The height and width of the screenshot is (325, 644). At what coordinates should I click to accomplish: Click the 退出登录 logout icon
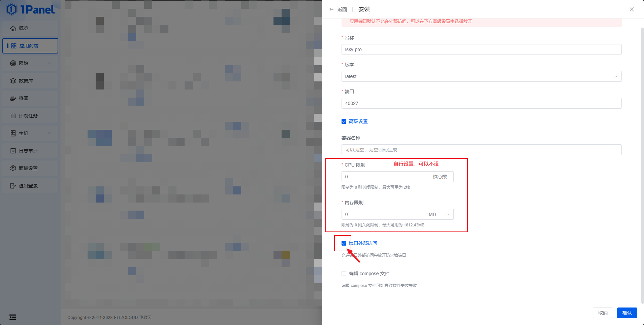[x=13, y=186]
